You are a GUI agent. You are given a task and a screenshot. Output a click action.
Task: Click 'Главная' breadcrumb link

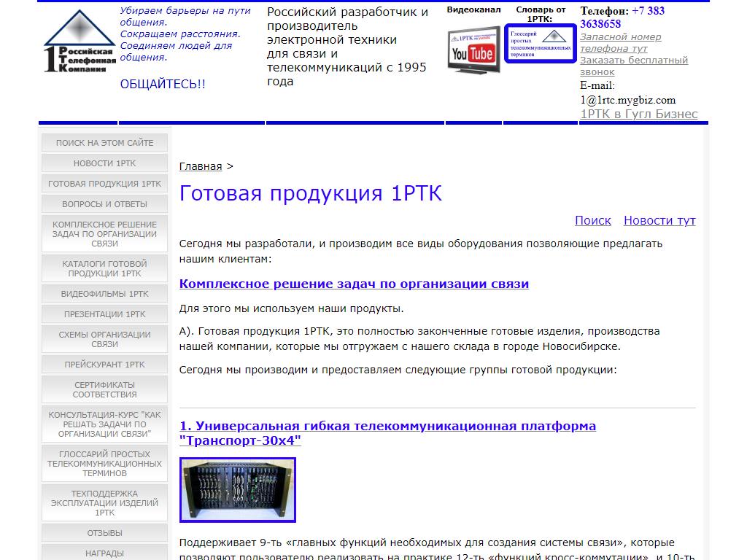(201, 166)
